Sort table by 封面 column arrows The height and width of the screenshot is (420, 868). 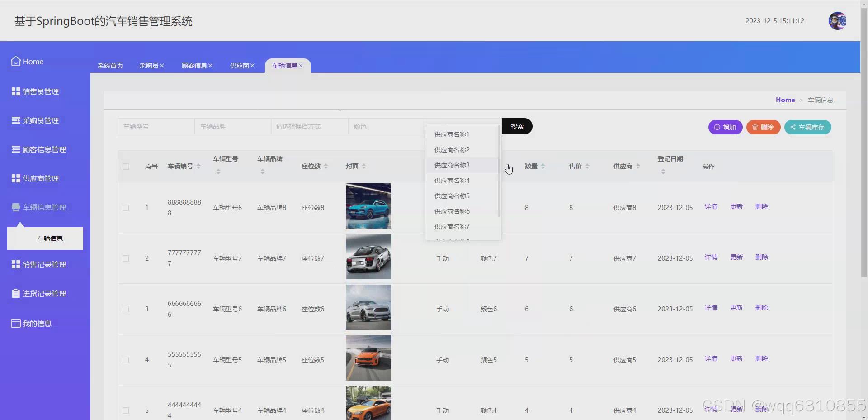pos(364,166)
